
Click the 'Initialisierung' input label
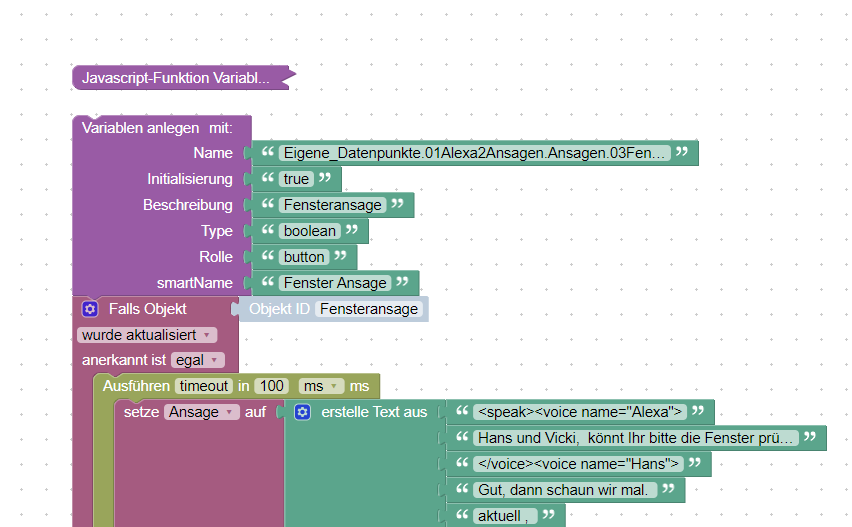pyautogui.click(x=190, y=179)
